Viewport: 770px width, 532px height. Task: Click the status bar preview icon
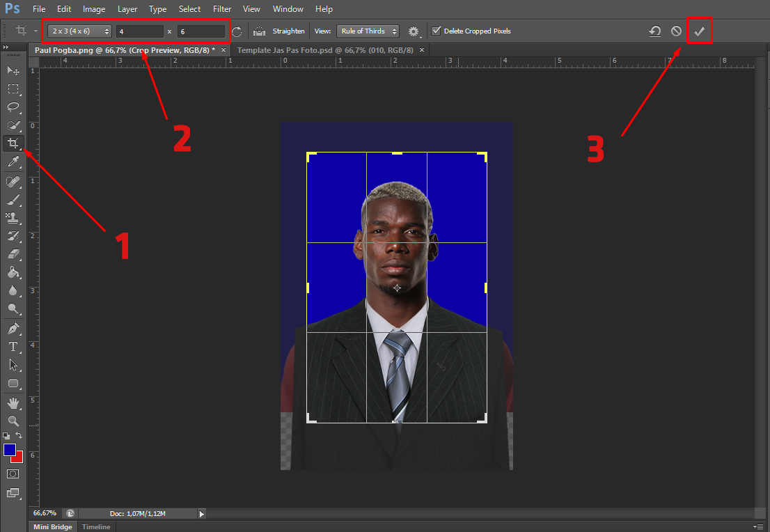(x=70, y=513)
